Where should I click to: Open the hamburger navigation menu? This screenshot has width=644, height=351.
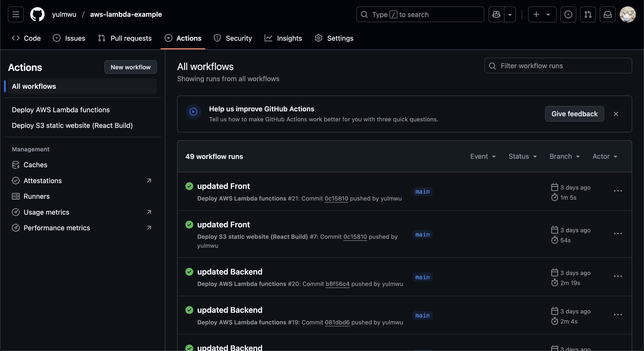point(15,15)
